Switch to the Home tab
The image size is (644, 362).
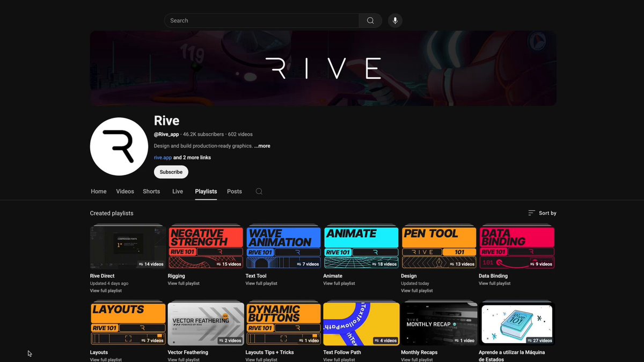point(99,191)
